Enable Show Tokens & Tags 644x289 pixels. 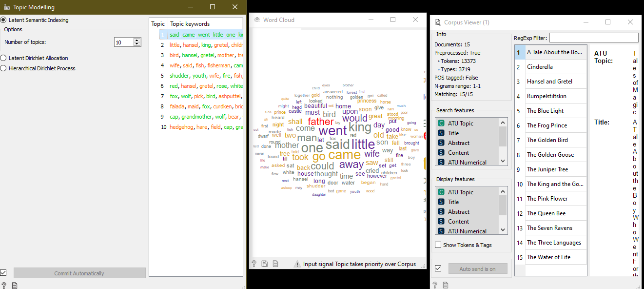438,245
